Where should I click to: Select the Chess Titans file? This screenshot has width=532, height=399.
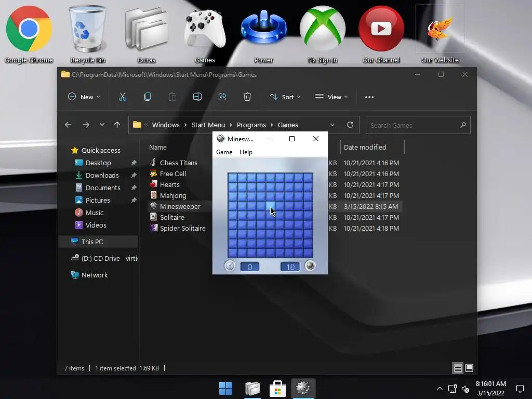tap(179, 163)
